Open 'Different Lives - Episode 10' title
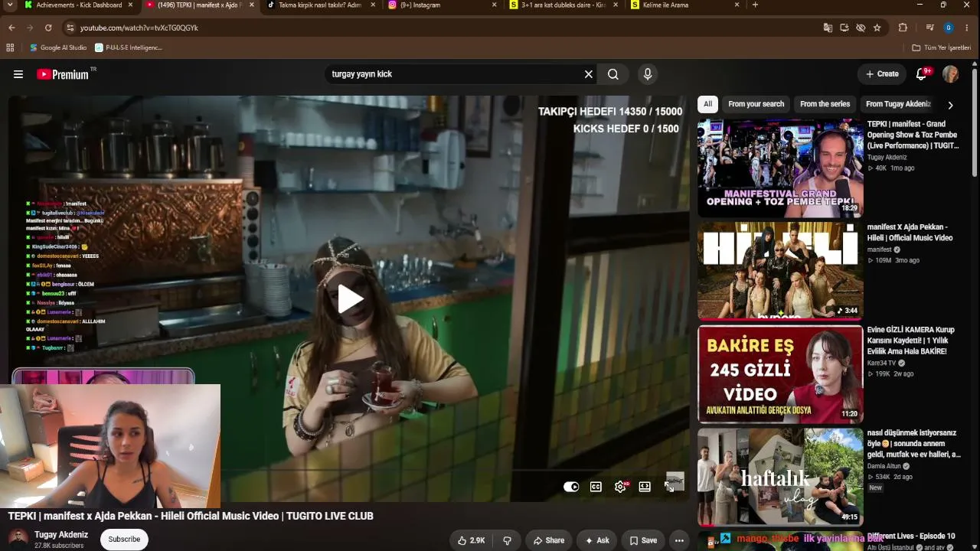Screen dimensions: 980x551 click(x=911, y=536)
